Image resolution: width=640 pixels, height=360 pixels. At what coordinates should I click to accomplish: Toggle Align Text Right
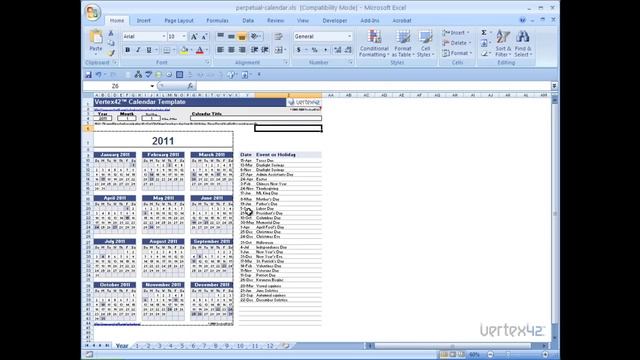pos(242,50)
